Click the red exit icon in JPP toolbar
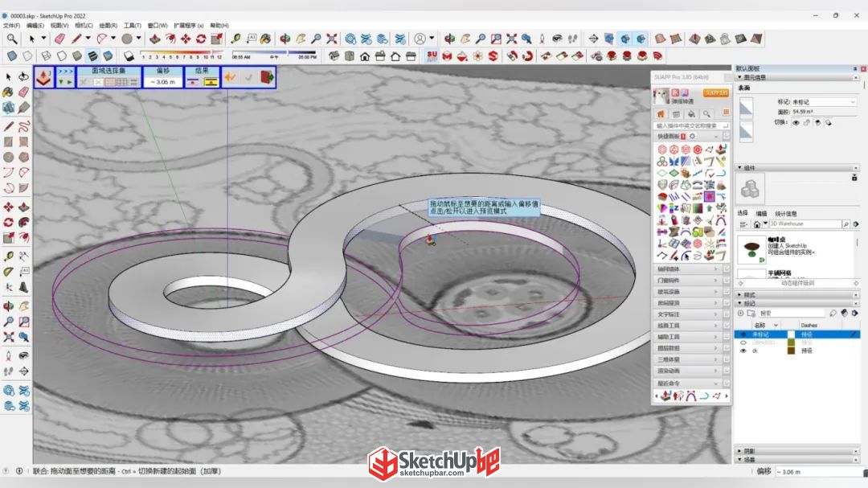Image resolution: width=868 pixels, height=488 pixels. [x=268, y=77]
